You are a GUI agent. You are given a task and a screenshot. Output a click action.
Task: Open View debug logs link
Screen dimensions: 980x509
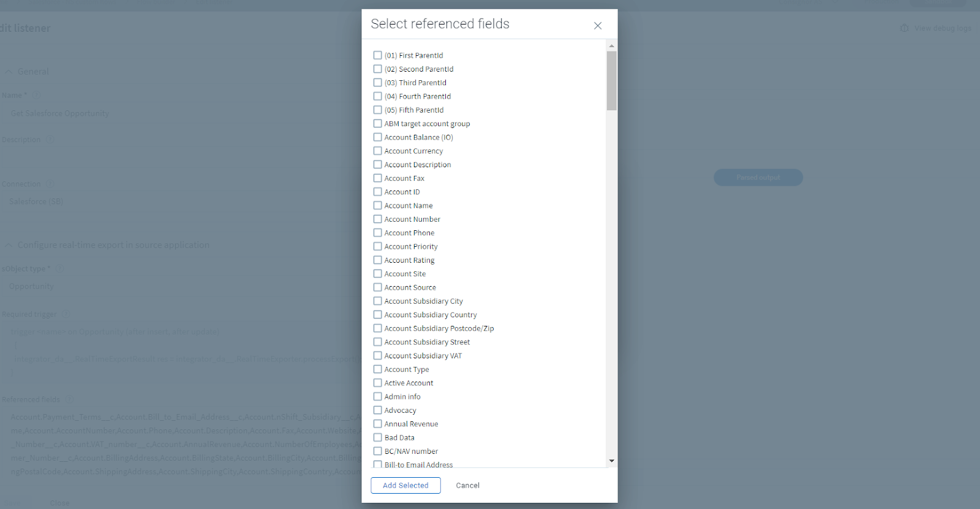pyautogui.click(x=943, y=28)
